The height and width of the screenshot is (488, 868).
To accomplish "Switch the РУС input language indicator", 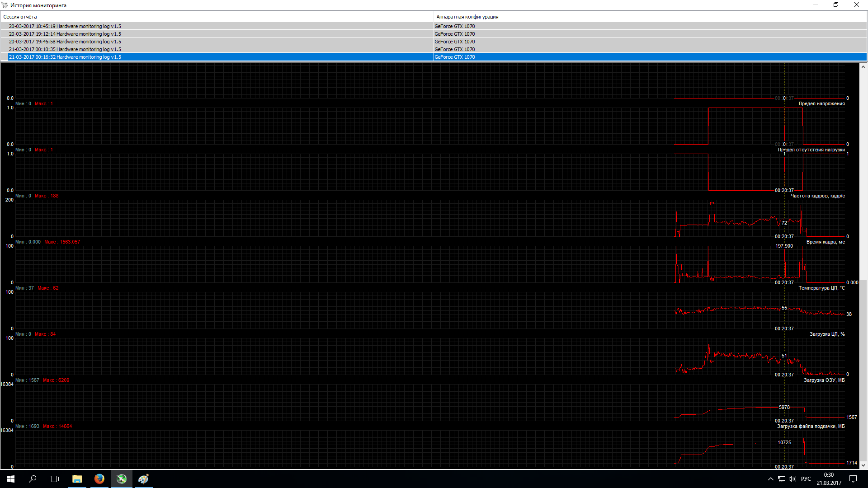I will click(x=806, y=479).
